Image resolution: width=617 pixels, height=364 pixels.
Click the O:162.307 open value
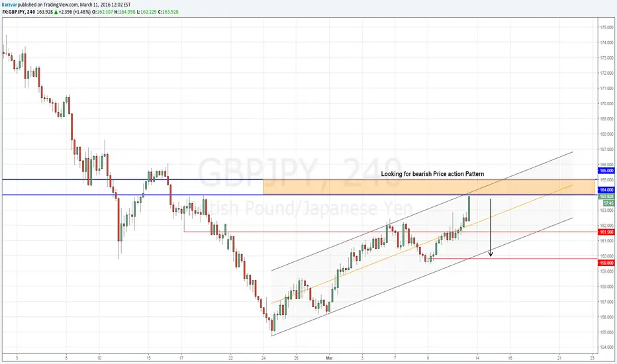(103, 12)
